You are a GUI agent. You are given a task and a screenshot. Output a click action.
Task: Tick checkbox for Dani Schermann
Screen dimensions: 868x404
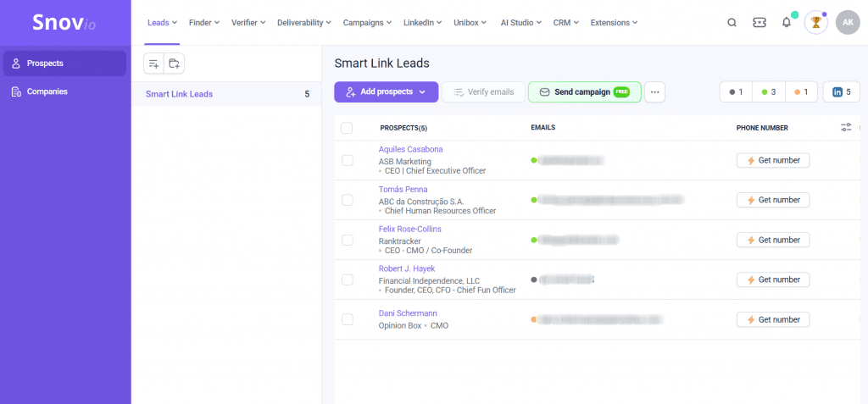coord(347,319)
